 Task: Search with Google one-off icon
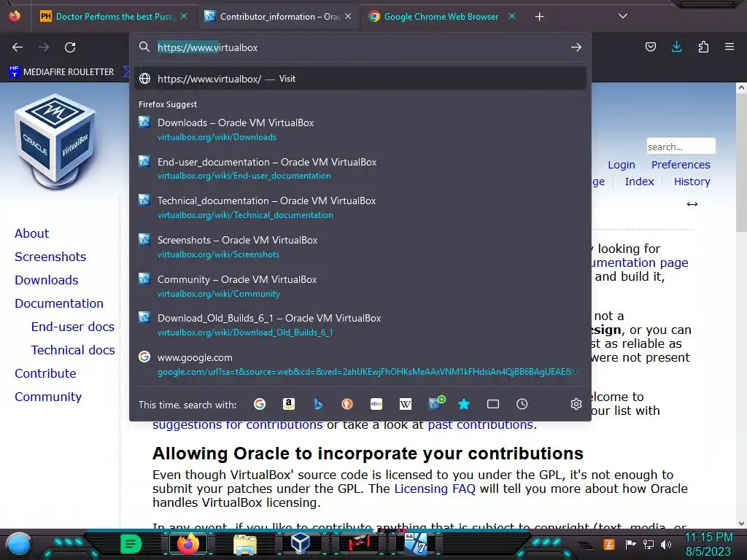(260, 404)
